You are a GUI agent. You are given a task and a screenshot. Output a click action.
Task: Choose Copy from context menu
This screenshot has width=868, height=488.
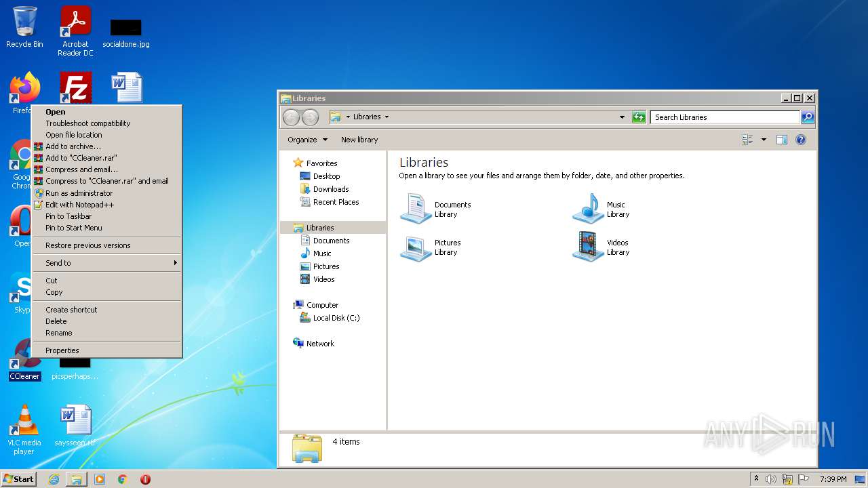point(107,292)
